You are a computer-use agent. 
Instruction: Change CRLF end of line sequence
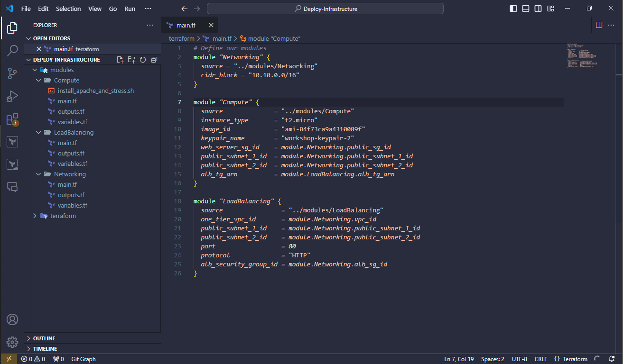tap(540, 359)
